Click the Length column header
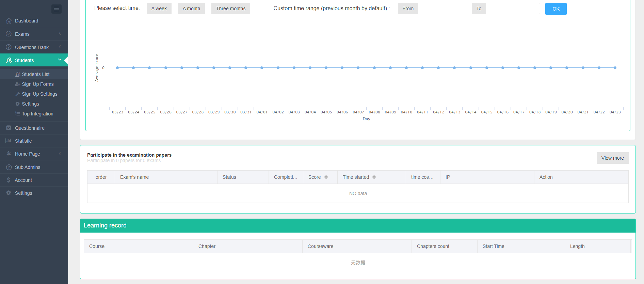 coord(598,246)
